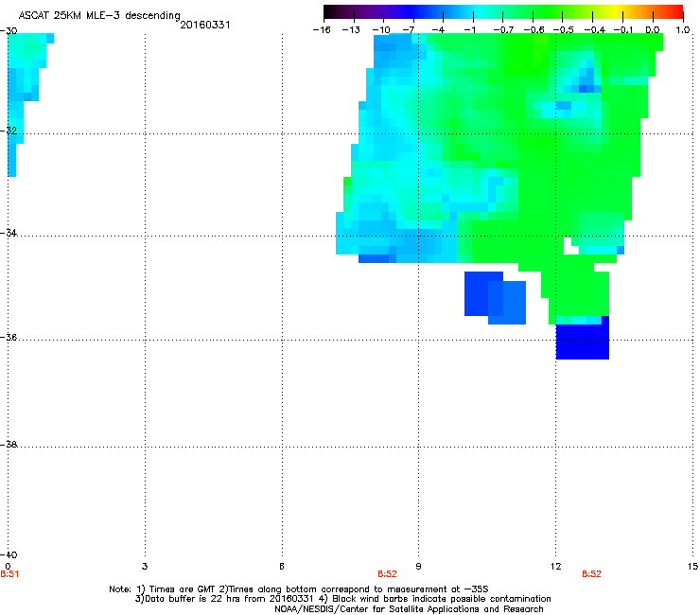Click the "-4" color bar label

pos(438,30)
